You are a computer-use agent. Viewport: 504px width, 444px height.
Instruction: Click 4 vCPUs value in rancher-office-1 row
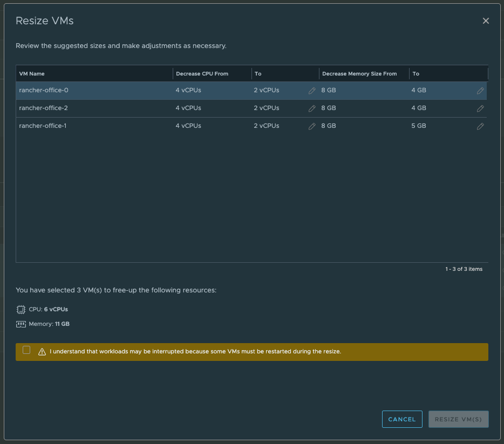pyautogui.click(x=188, y=126)
